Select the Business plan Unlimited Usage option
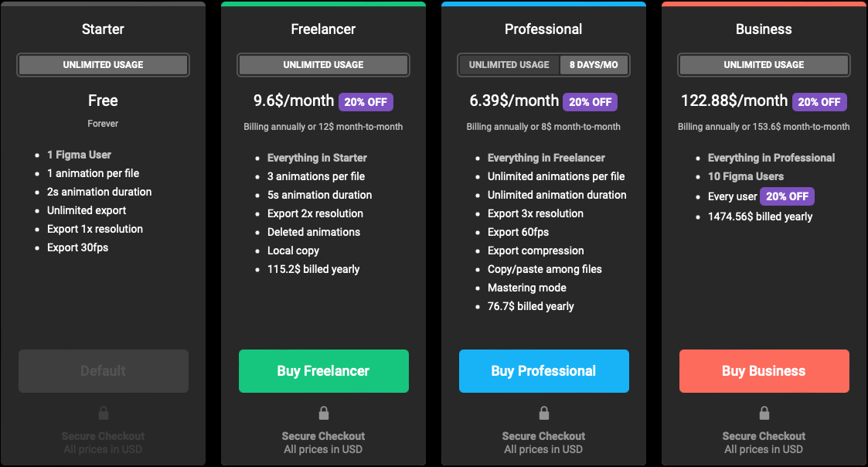This screenshot has width=868, height=467. pos(764,65)
